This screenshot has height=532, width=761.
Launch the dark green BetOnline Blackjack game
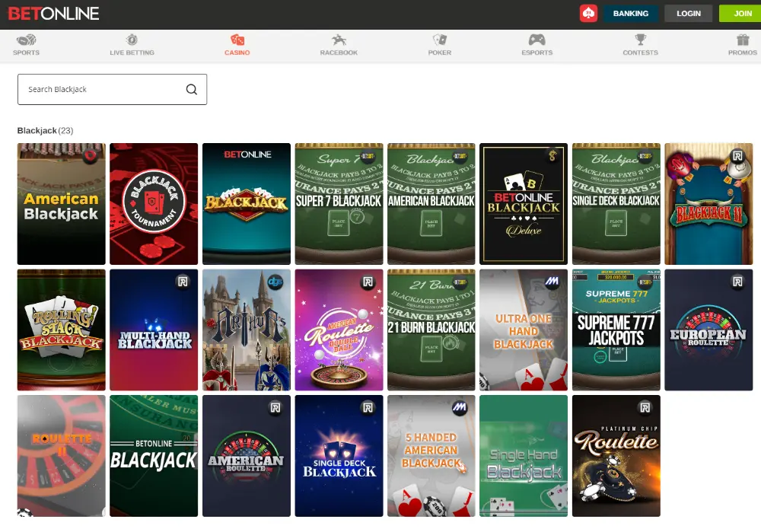[154, 456]
